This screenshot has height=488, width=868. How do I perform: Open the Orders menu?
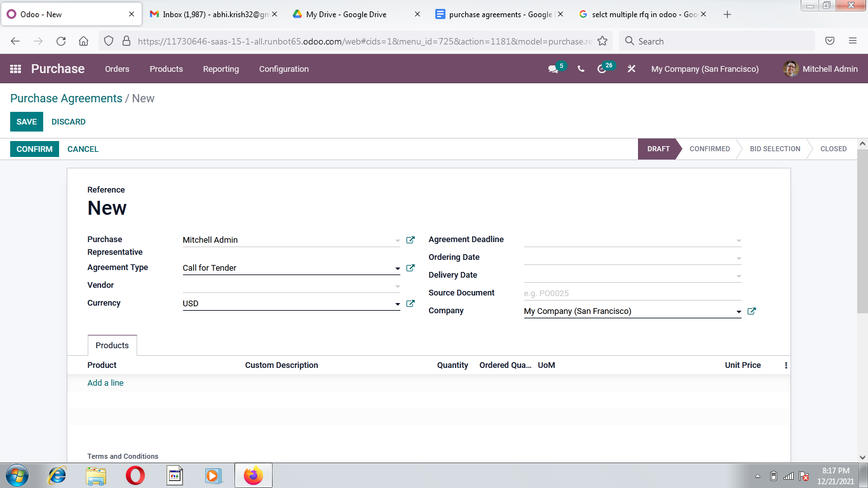tap(117, 69)
